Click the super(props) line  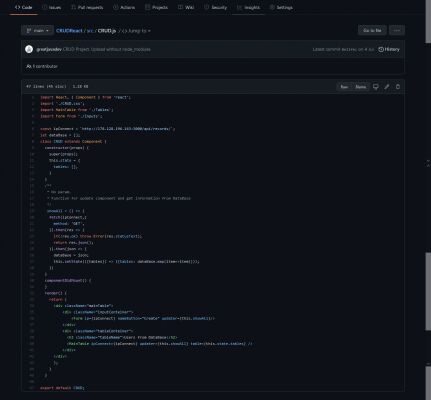tap(63, 154)
